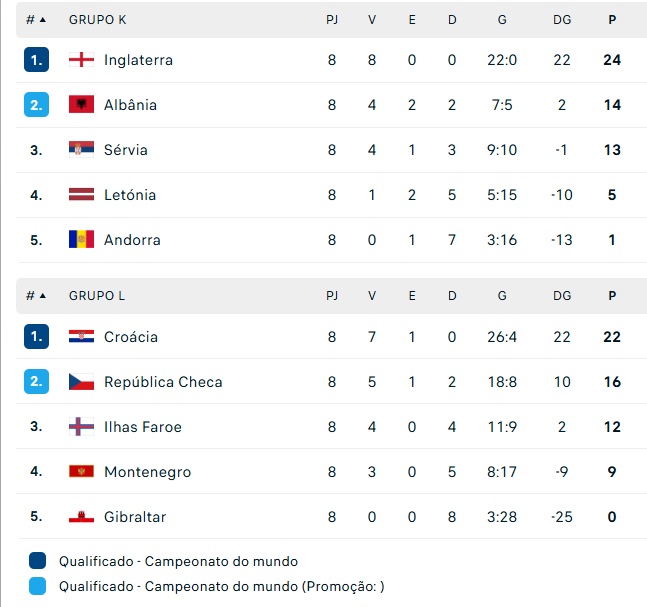Sort Grupo K by rank arrow
This screenshot has width=647, height=607.
pos(42,19)
